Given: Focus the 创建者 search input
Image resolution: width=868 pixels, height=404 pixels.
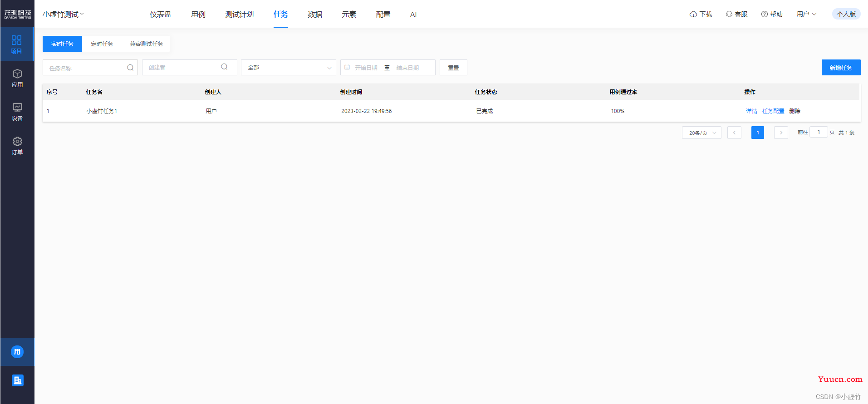Looking at the screenshot, I should tap(190, 67).
